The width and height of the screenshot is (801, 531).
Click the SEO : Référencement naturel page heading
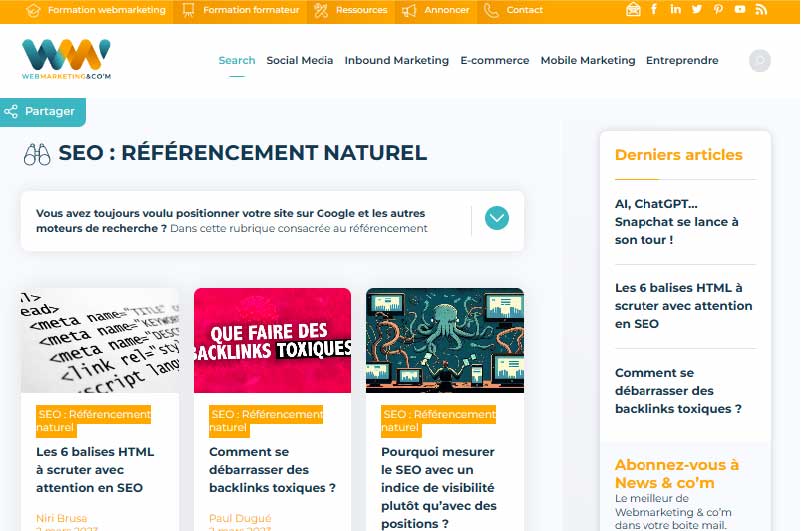pos(243,153)
